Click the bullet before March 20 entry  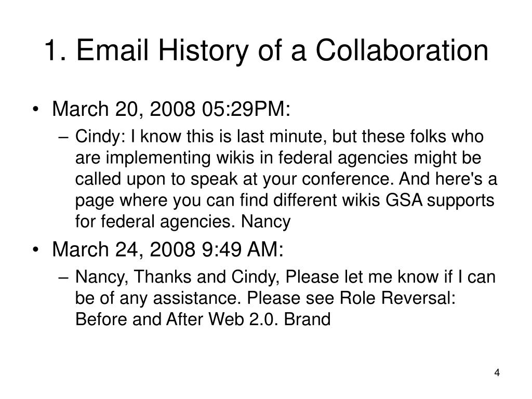[35, 110]
